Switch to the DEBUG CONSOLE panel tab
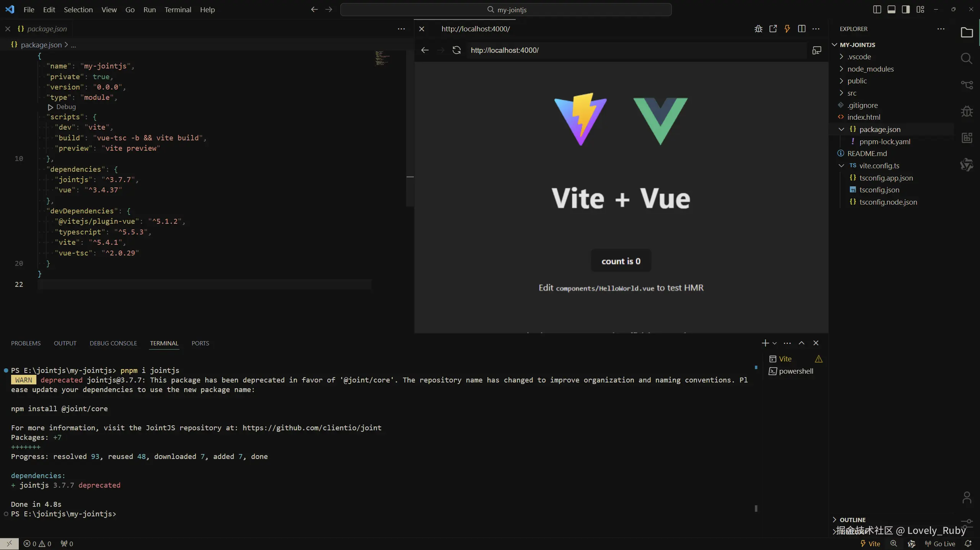The height and width of the screenshot is (550, 980). click(x=113, y=343)
